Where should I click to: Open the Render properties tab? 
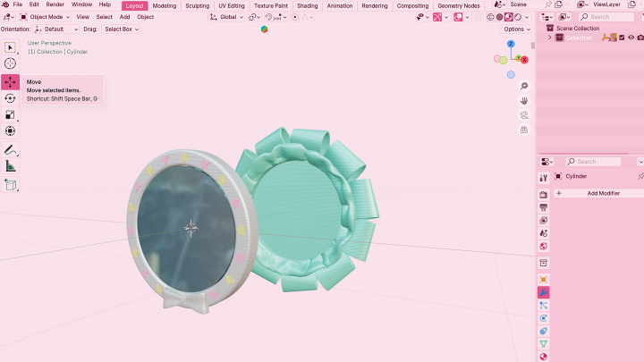coord(544,195)
